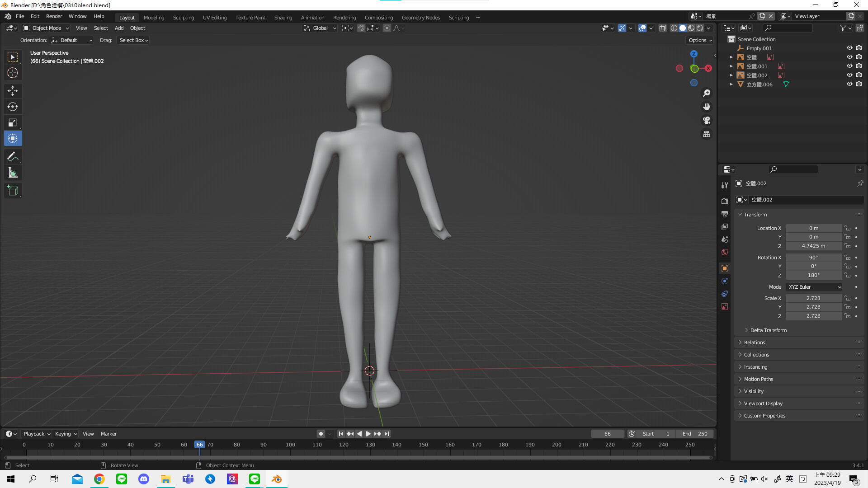Expand the Delta Transform panel
This screenshot has width=868, height=488.
click(x=768, y=330)
